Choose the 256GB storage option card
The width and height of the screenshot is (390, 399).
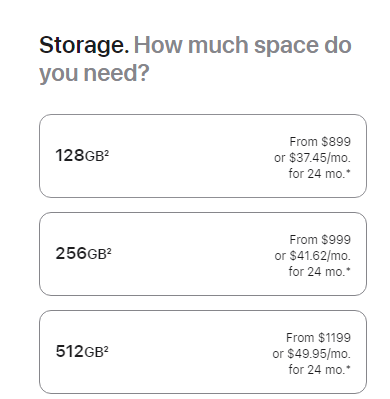[x=203, y=254]
